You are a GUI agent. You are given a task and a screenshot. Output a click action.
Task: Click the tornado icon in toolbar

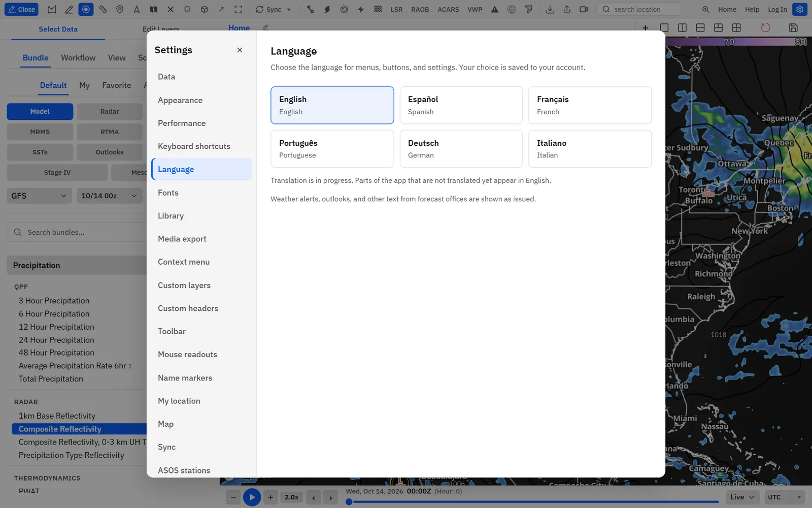coord(529,9)
